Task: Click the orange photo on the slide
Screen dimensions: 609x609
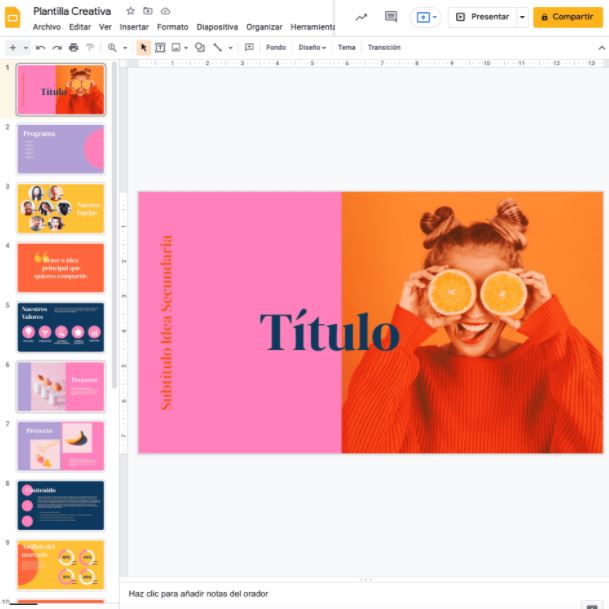Action: point(472,322)
